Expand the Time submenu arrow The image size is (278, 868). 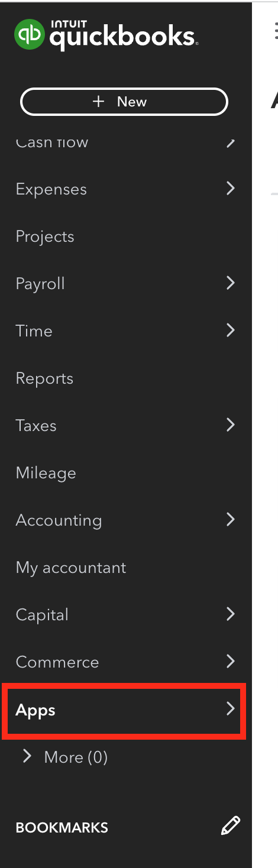231,331
